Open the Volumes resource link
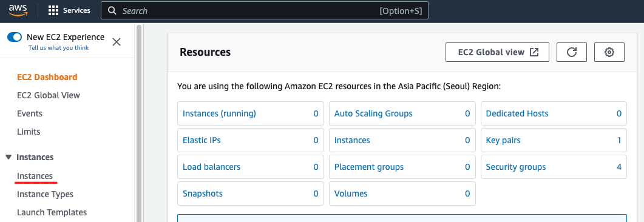Screen dimensions: 644x222 (x=351, y=193)
